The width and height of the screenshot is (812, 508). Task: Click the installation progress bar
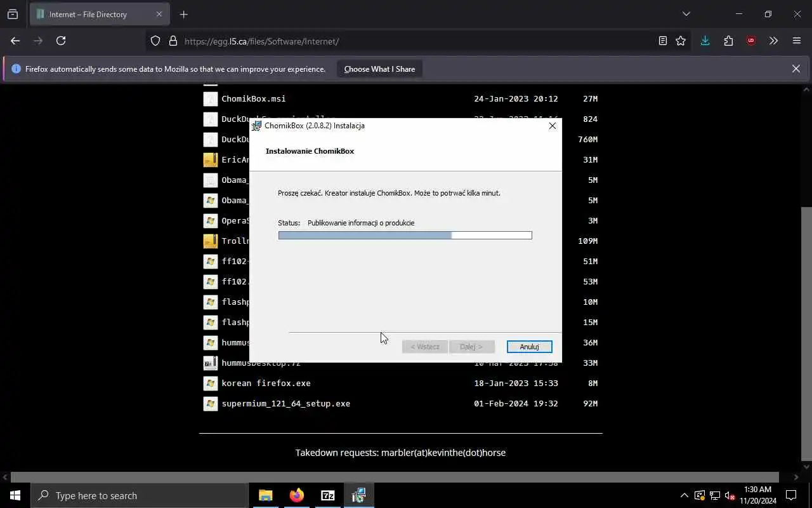coord(405,235)
